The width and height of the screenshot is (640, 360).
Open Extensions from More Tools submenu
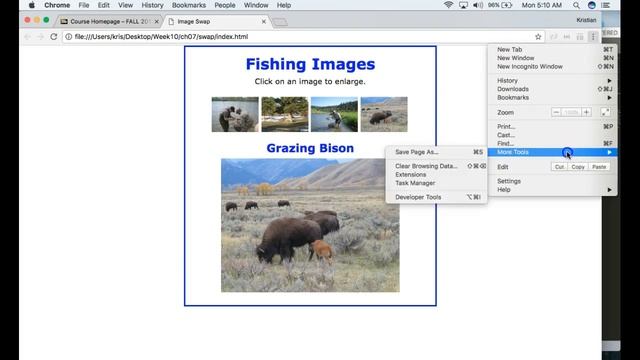[x=436, y=175]
